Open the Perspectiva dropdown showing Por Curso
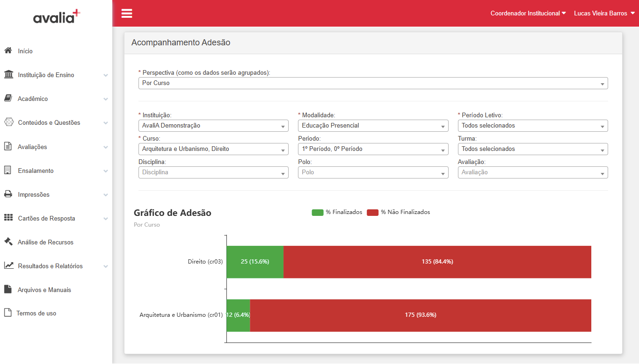Image resolution: width=639 pixels, height=364 pixels. coord(373,83)
